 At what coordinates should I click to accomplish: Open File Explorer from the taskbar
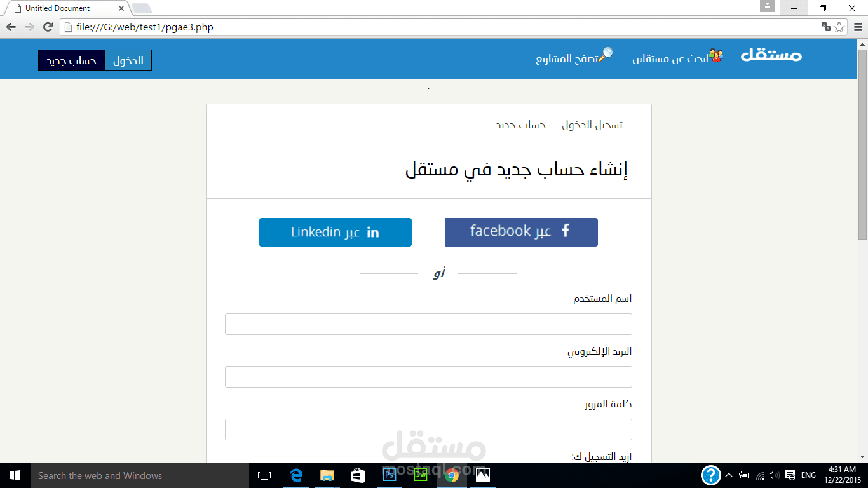coord(327,475)
